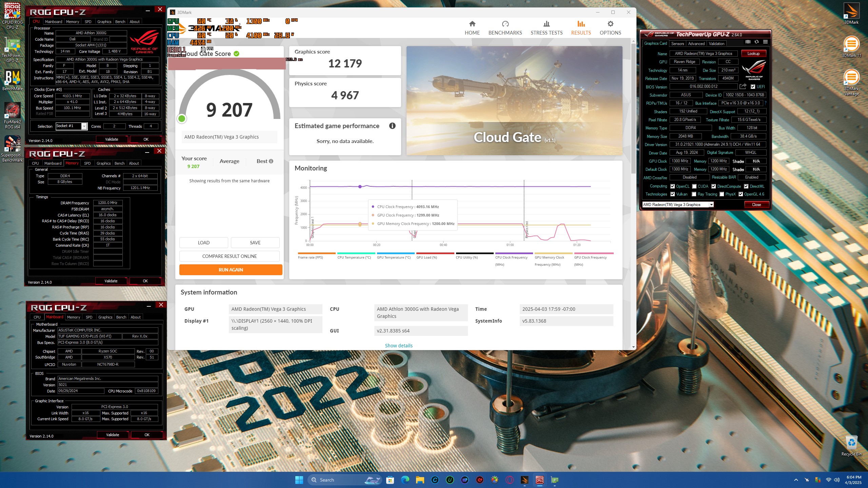This screenshot has height=488, width=868.
Task: Open the Superposition Benchmark desktop shortcut
Action: click(x=13, y=149)
